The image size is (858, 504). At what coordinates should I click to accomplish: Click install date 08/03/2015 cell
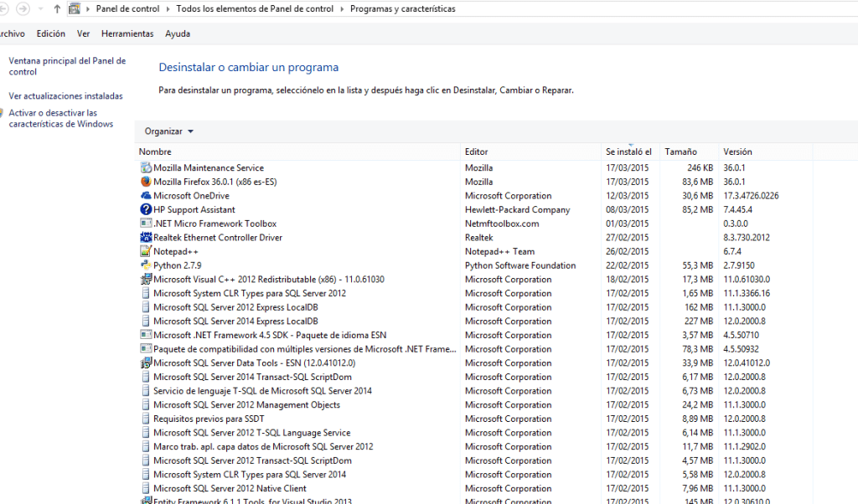point(627,209)
